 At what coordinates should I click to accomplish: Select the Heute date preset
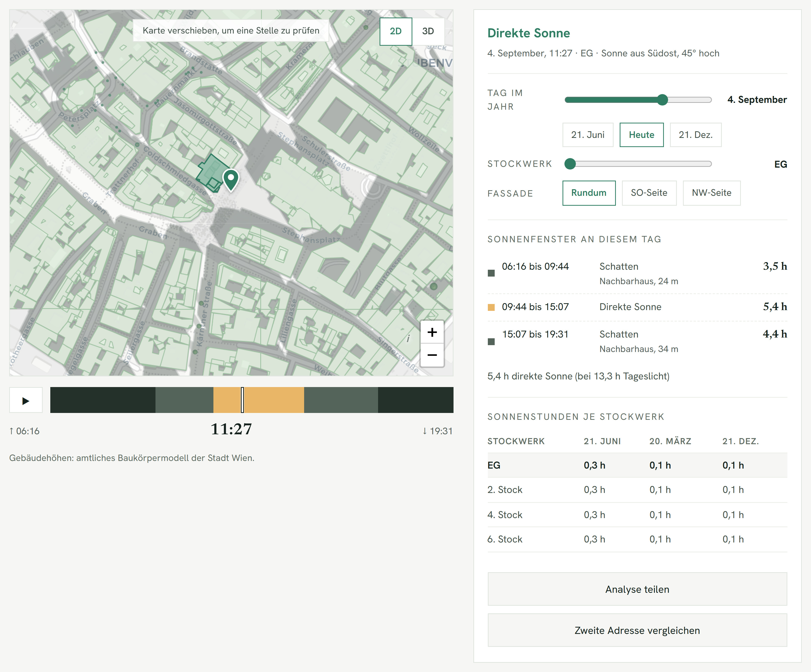click(x=642, y=135)
